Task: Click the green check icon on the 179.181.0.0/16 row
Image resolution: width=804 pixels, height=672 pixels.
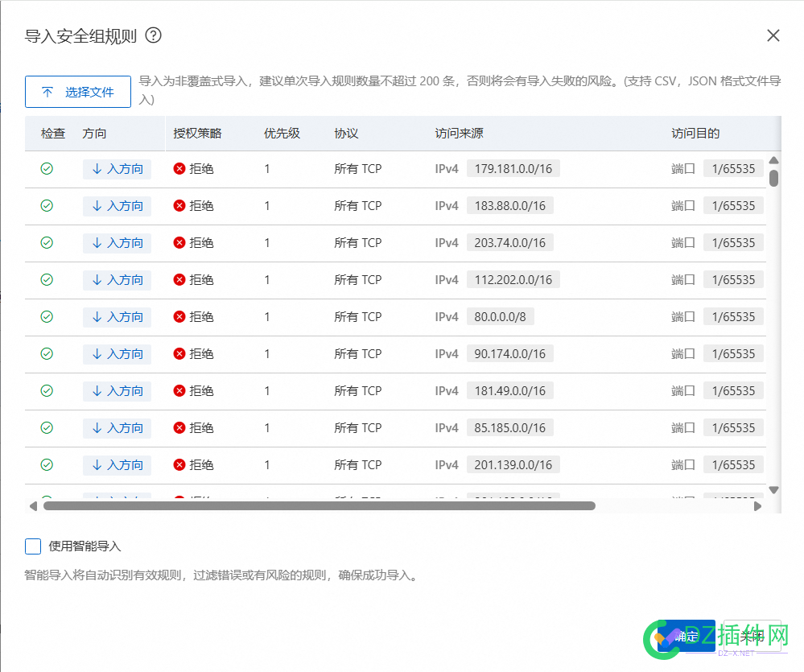Action: 47,168
